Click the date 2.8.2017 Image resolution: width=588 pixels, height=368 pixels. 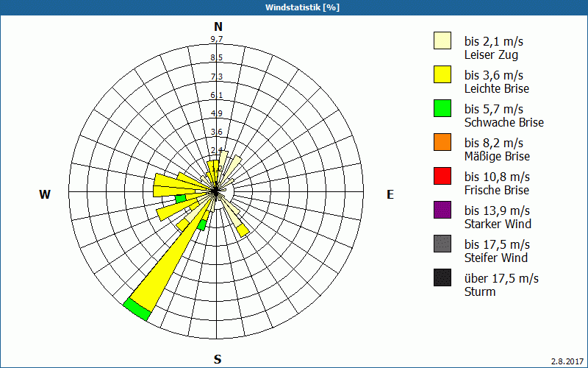coord(567,361)
